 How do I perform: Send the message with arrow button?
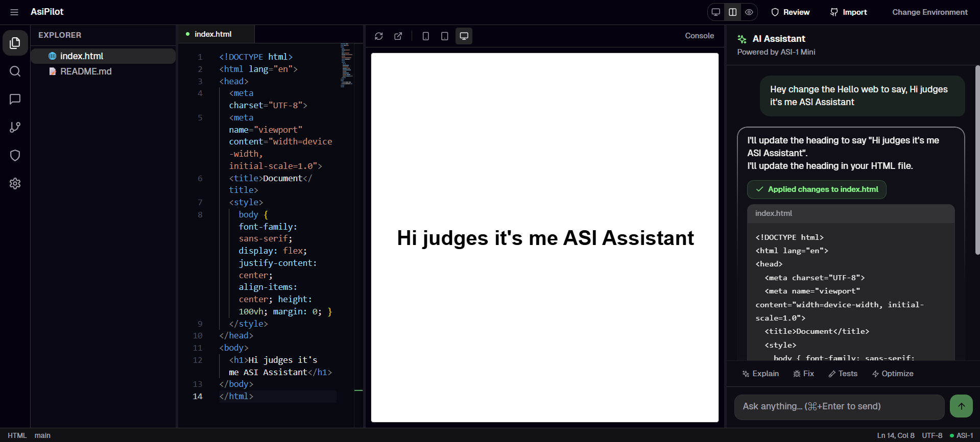(x=962, y=406)
